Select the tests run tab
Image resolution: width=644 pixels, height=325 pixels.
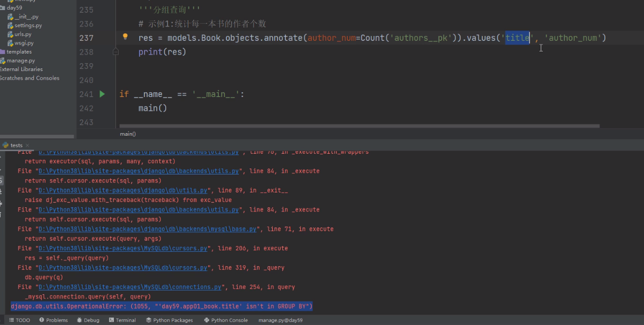click(16, 145)
